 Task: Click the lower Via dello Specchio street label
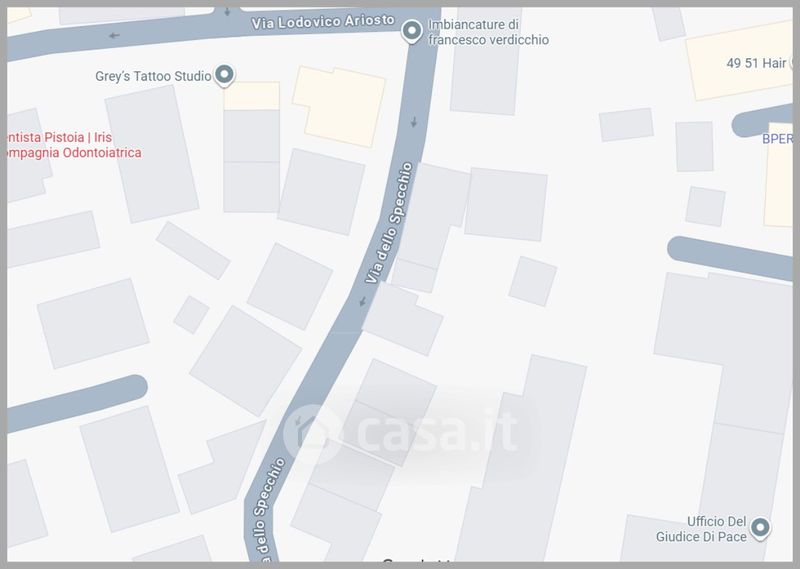click(x=268, y=508)
